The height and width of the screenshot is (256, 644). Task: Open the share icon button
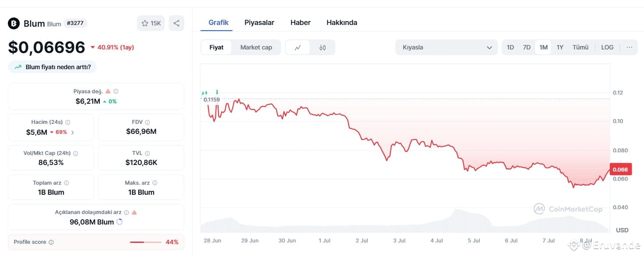coord(176,23)
